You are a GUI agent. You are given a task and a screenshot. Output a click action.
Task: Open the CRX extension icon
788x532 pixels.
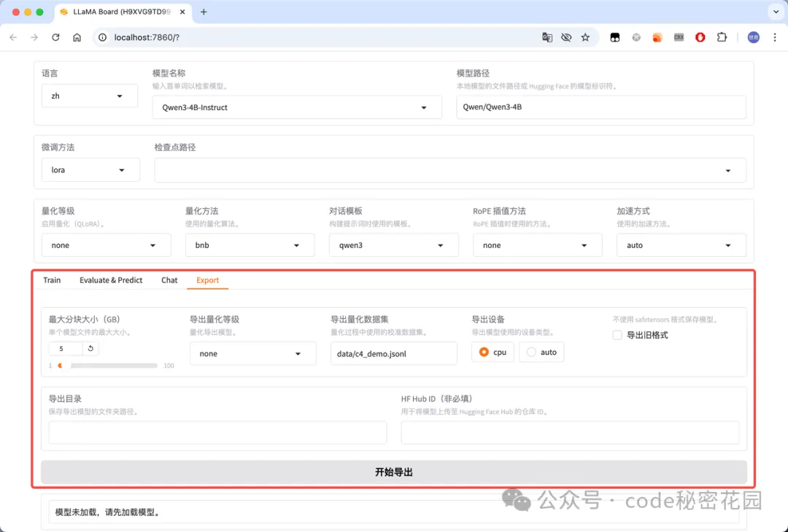pyautogui.click(x=679, y=37)
